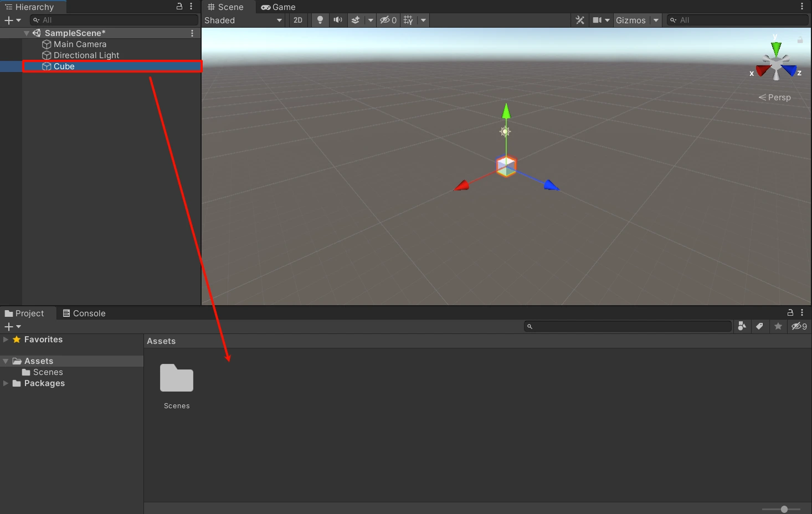
Task: Expand the Packages folder tree arrow
Action: coord(6,383)
